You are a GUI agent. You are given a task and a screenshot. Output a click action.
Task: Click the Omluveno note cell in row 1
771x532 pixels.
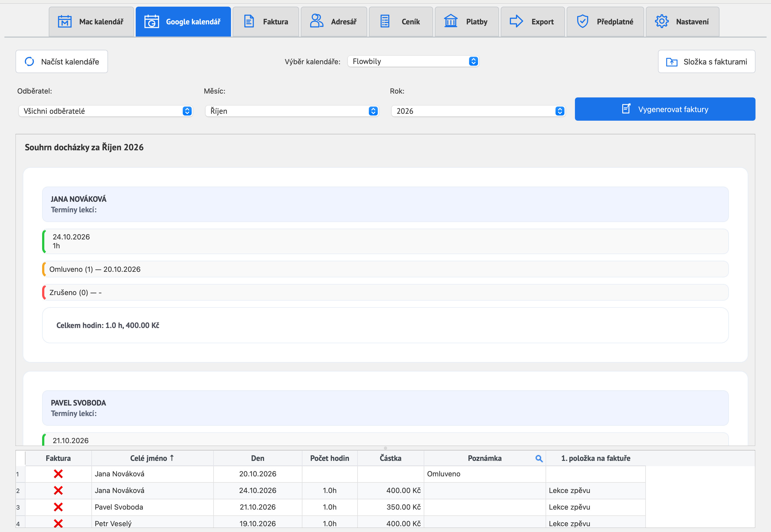coord(485,474)
